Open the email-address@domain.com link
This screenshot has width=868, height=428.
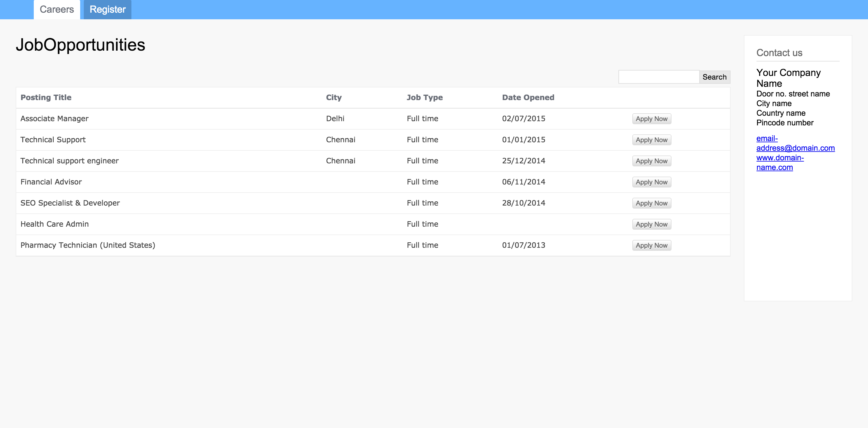click(x=795, y=143)
